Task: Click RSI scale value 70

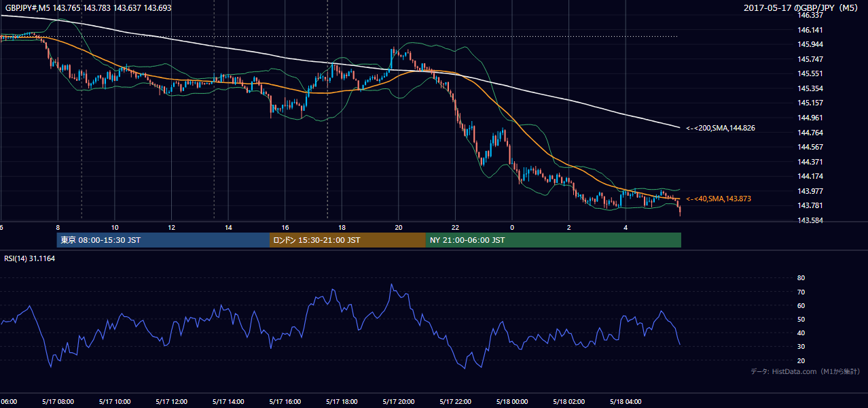Action: [x=801, y=292]
